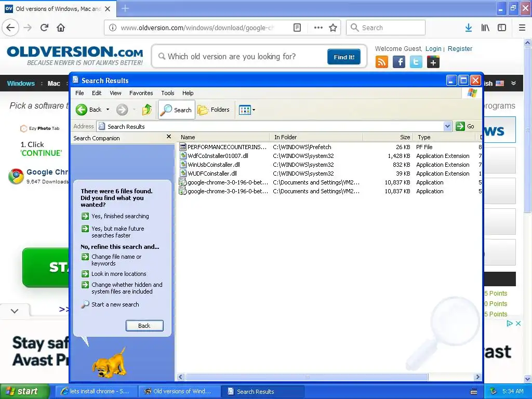Select WinUsbCoinstaller.dll file
This screenshot has width=532, height=399.
pos(214,165)
